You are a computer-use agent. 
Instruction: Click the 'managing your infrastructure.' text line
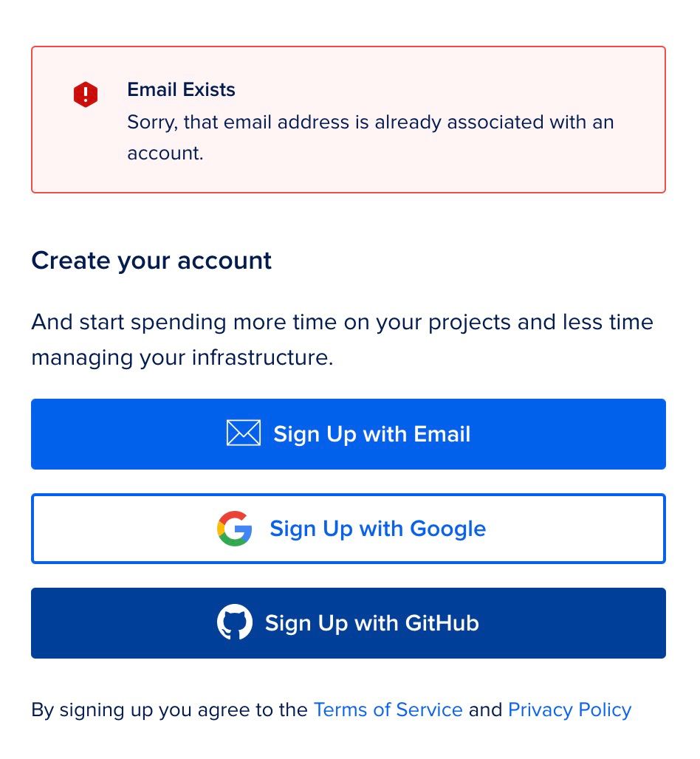coord(182,357)
